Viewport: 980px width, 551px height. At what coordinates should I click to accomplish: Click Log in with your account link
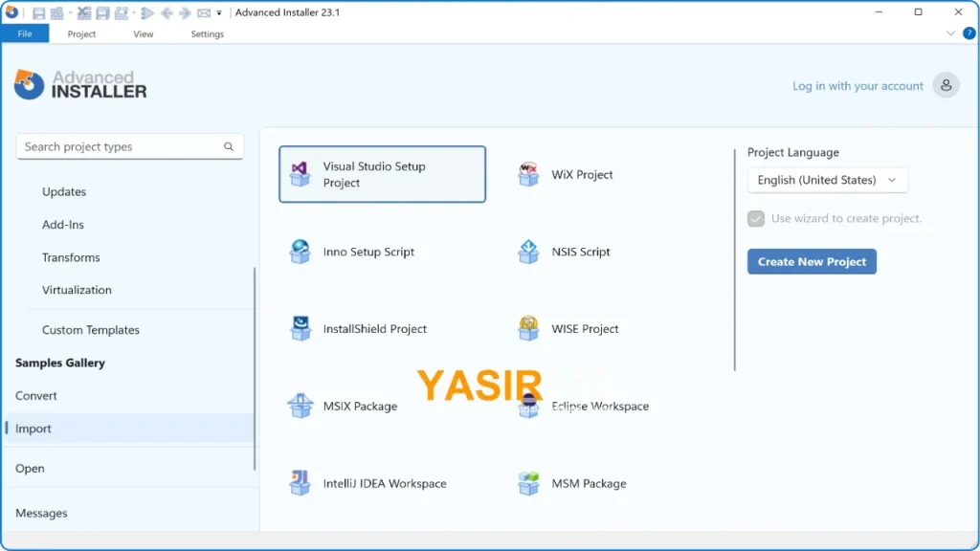click(x=857, y=85)
